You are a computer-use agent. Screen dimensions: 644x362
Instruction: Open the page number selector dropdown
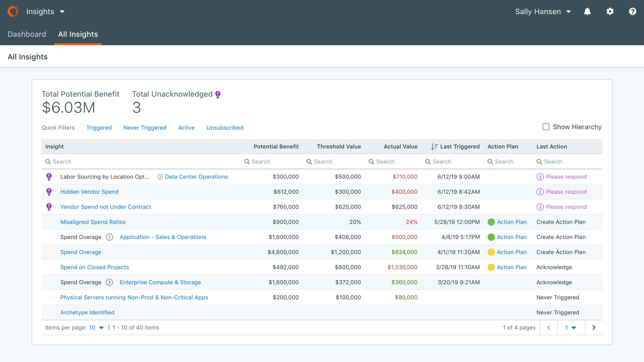tap(571, 327)
